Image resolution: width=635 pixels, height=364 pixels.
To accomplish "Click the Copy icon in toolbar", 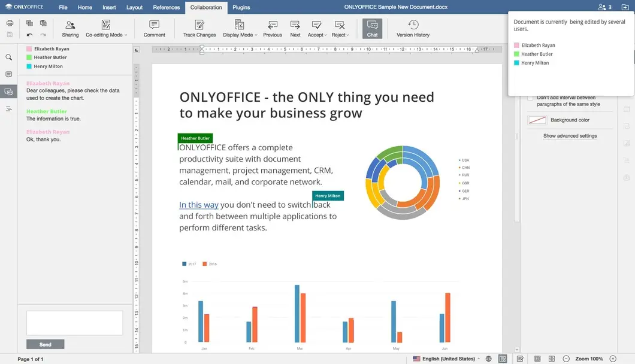I will [x=29, y=23].
